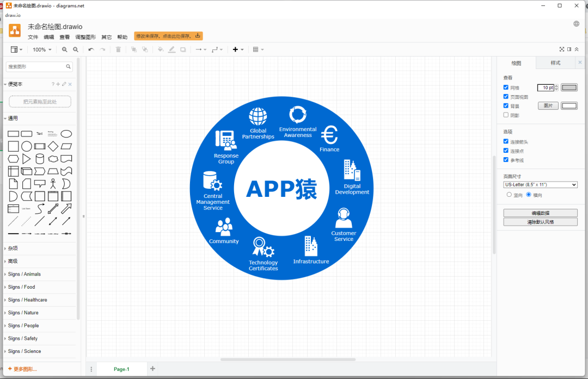Select portrait orientation radio (竖向)
The width and height of the screenshot is (588, 379).
click(509, 195)
